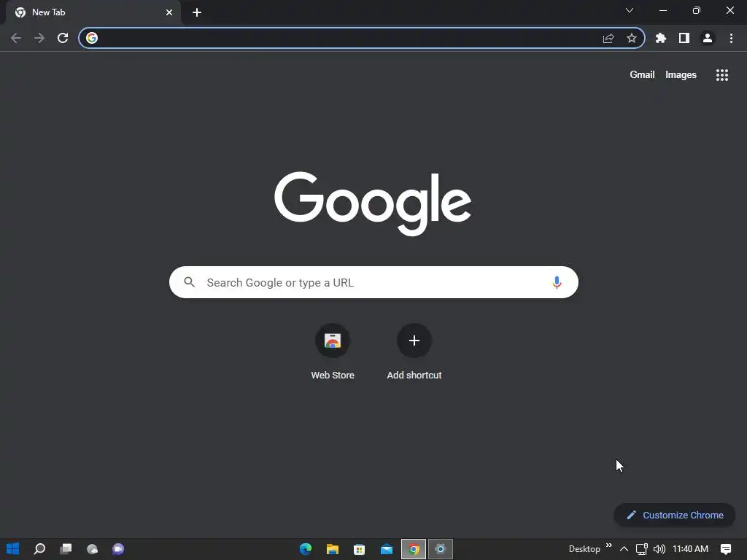Reload the current page
747x560 pixels.
tap(63, 38)
